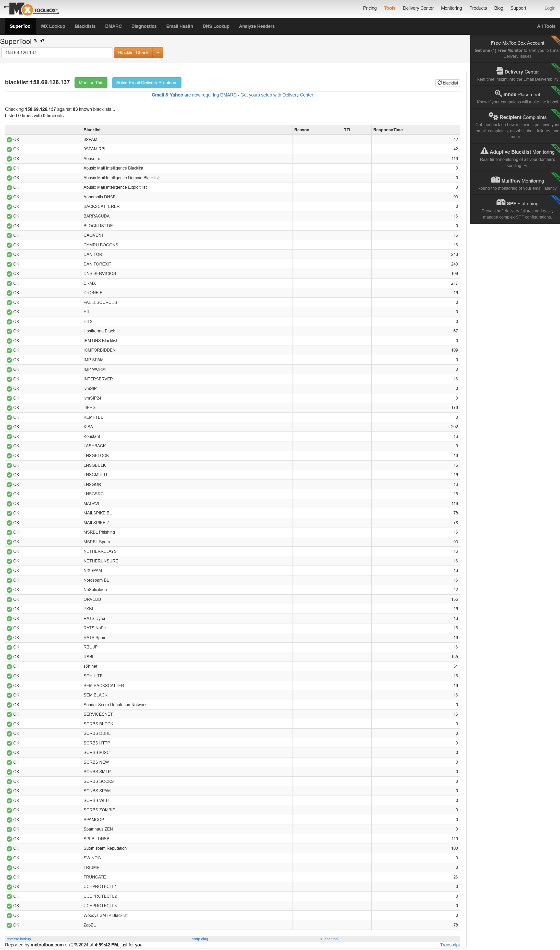
Task: Select the MX Lookup tab
Action: (52, 26)
